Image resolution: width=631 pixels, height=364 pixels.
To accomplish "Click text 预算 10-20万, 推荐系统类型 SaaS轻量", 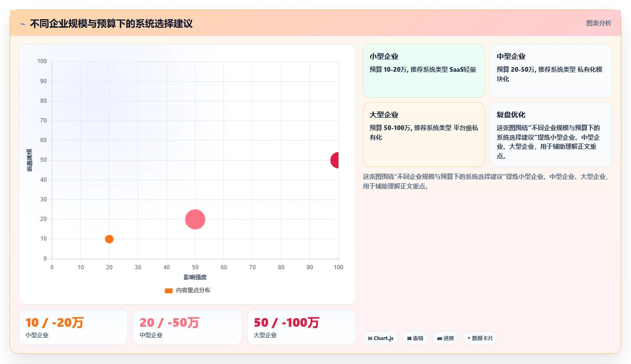I will 423,69.
